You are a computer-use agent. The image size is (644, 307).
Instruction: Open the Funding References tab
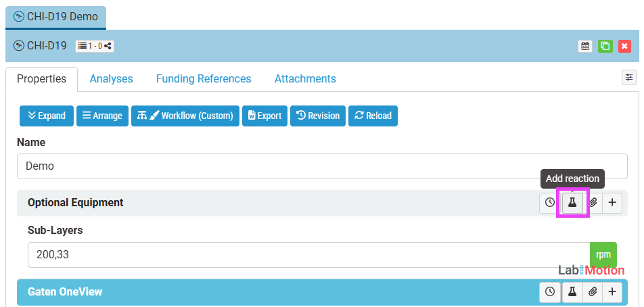[204, 79]
